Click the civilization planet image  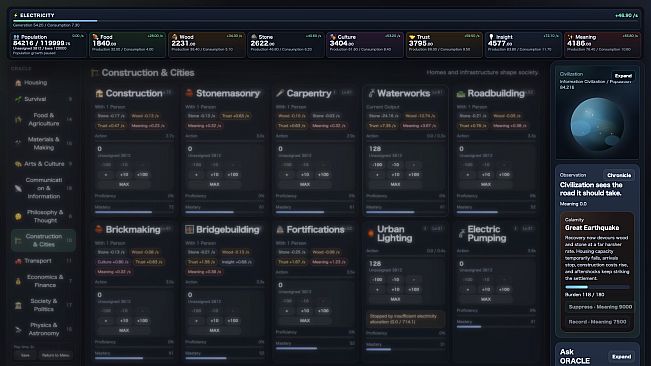597,124
